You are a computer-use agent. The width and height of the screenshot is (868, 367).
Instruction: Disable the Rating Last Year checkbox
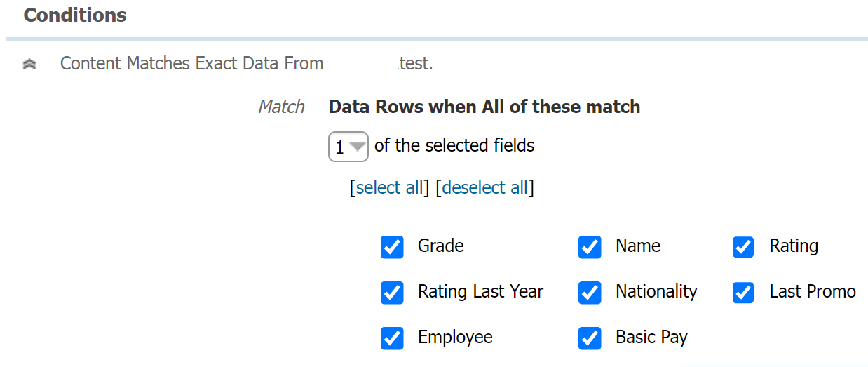click(x=392, y=293)
